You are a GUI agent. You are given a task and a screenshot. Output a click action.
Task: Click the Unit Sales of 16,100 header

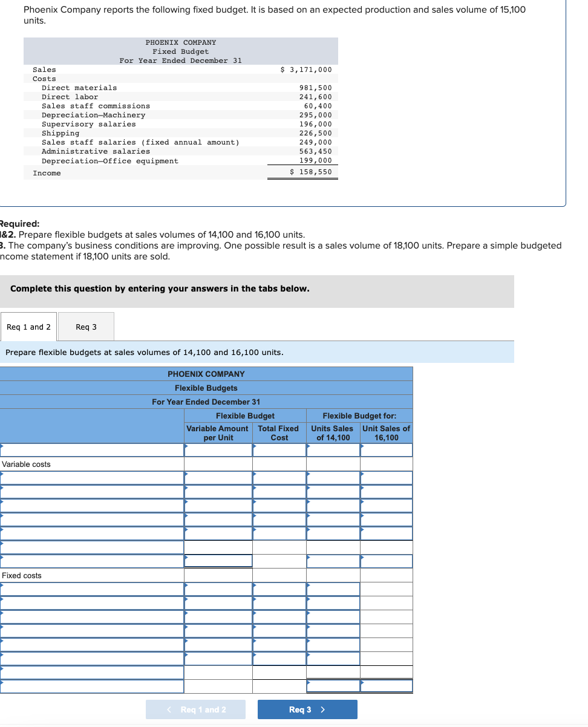(387, 433)
